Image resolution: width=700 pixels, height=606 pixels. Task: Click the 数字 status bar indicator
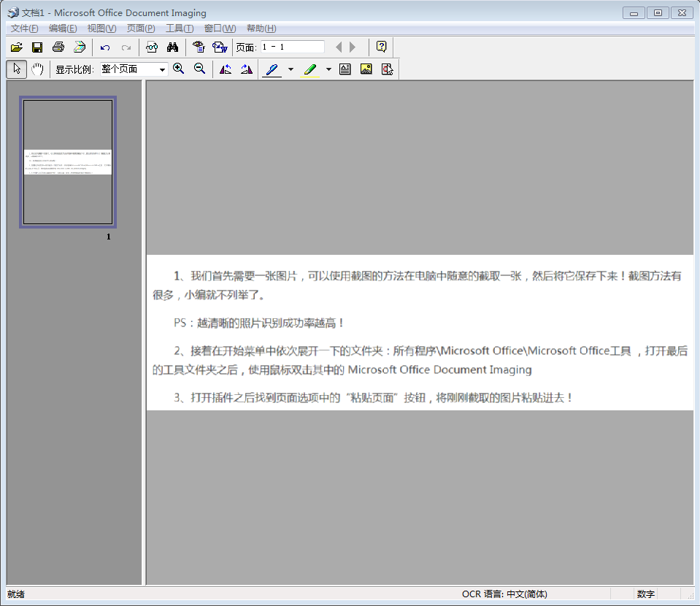645,594
